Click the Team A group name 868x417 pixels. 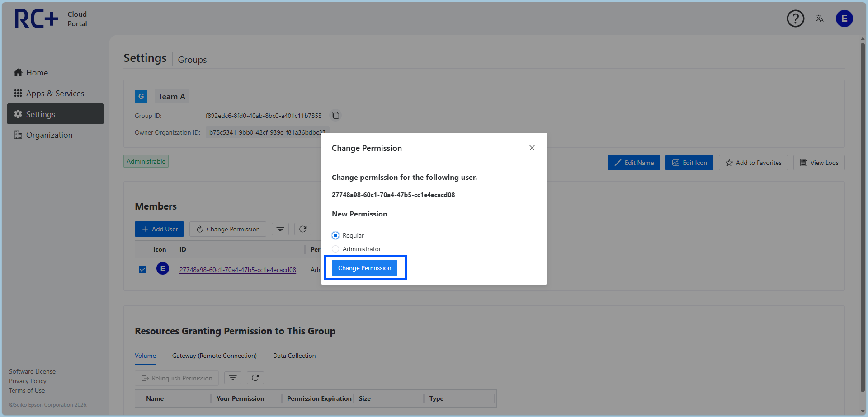pos(172,96)
